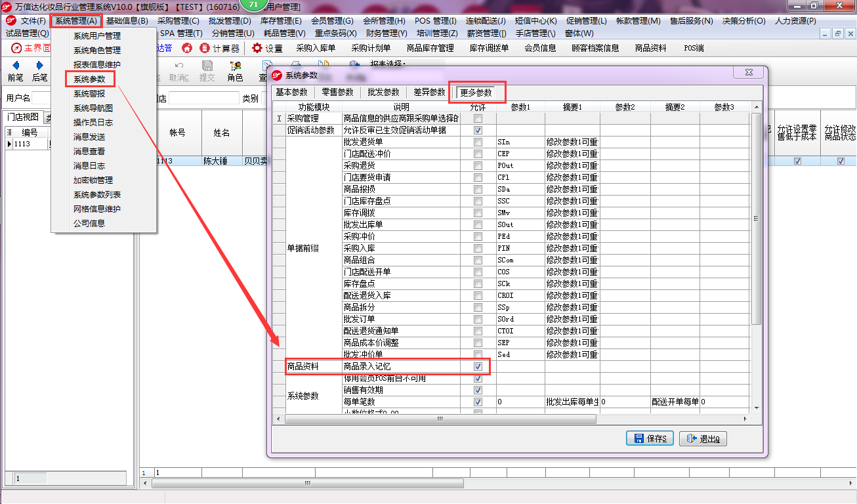Click application logo next to 文件 menu
The width and height of the screenshot is (857, 504).
point(10,20)
